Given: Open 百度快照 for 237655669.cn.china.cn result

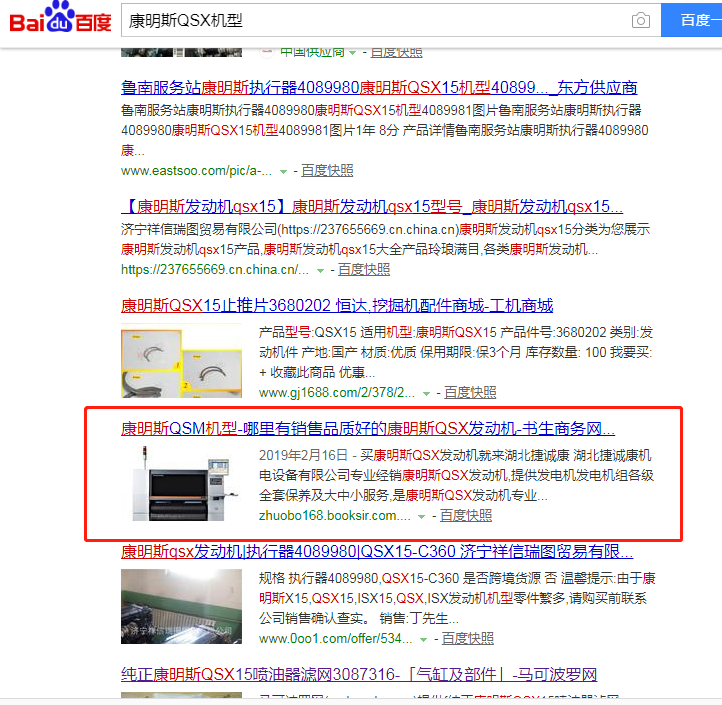Looking at the screenshot, I should point(364,269).
